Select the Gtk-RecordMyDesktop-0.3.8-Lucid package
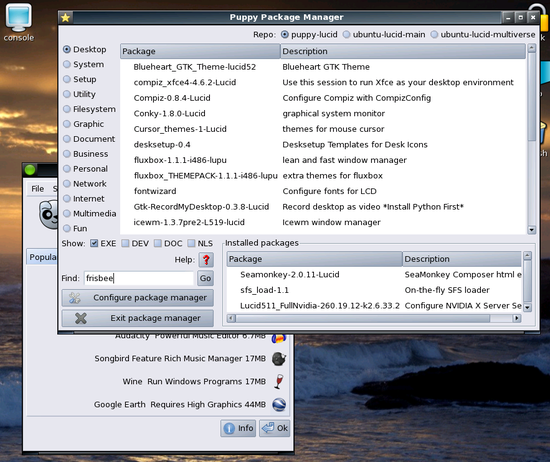The height and width of the screenshot is (462, 550). (323, 207)
